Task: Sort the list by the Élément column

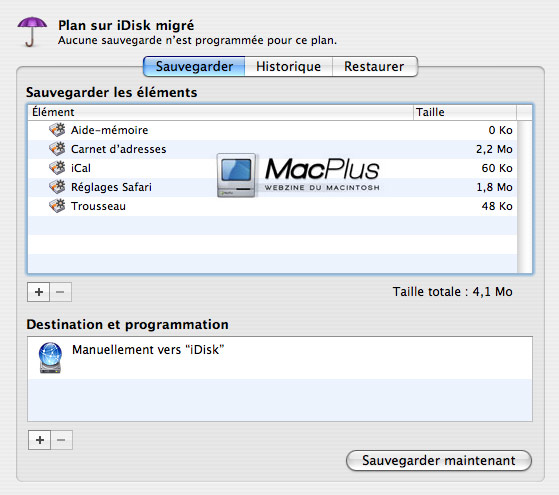Action: click(x=220, y=112)
